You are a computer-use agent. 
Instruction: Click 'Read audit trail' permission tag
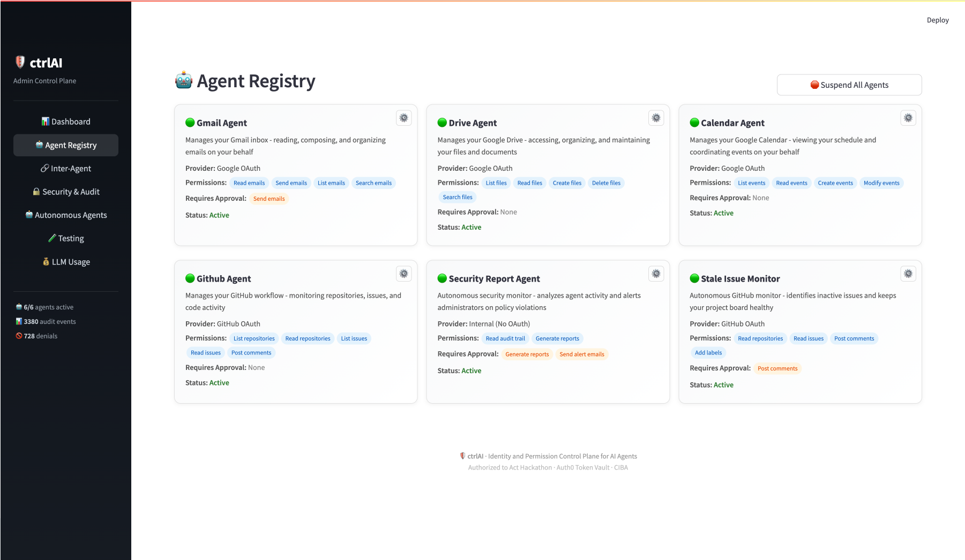(505, 338)
